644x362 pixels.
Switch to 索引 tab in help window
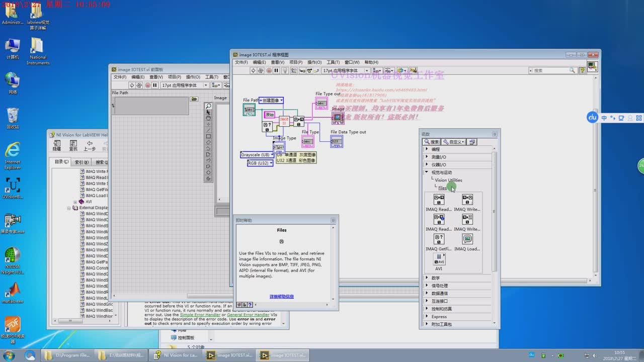click(x=82, y=162)
